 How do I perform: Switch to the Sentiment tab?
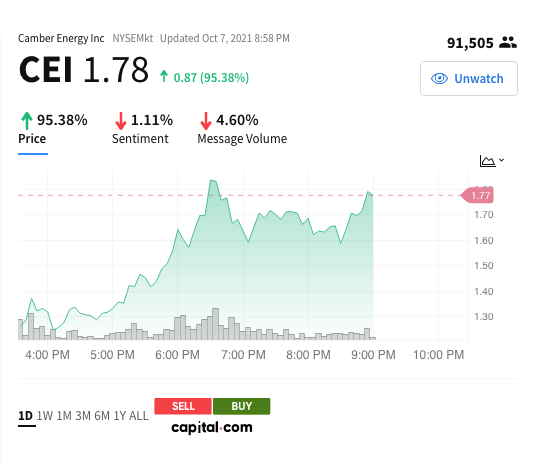point(140,139)
